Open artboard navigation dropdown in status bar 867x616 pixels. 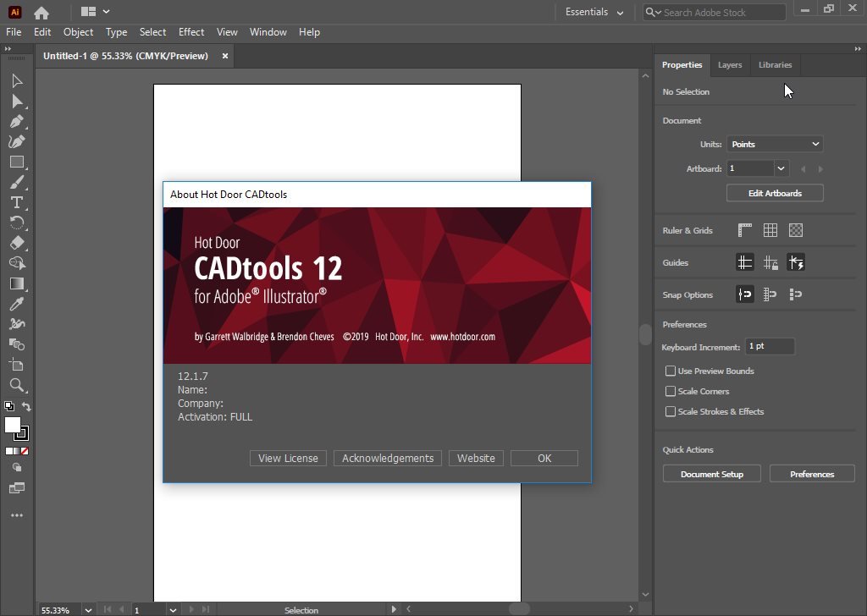[x=173, y=610]
